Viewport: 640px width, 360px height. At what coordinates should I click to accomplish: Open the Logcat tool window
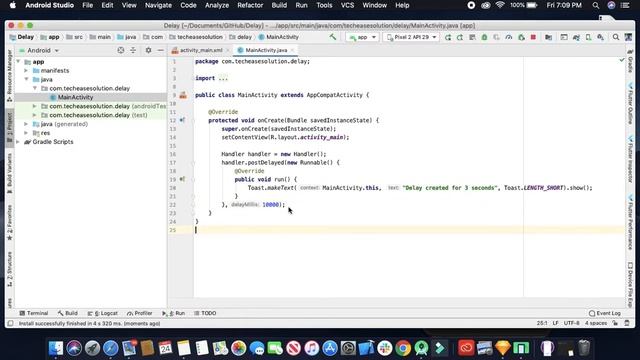103,313
